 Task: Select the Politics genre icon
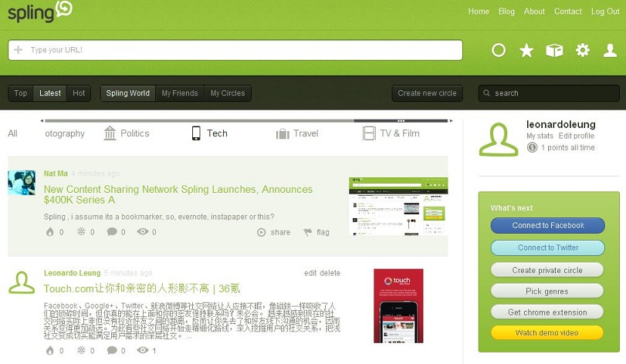[110, 133]
